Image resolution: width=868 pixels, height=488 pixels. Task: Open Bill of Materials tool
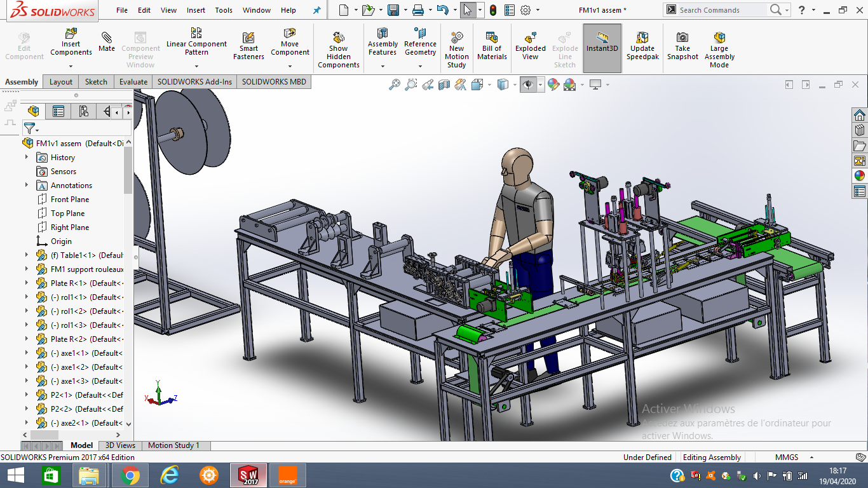[x=492, y=37]
